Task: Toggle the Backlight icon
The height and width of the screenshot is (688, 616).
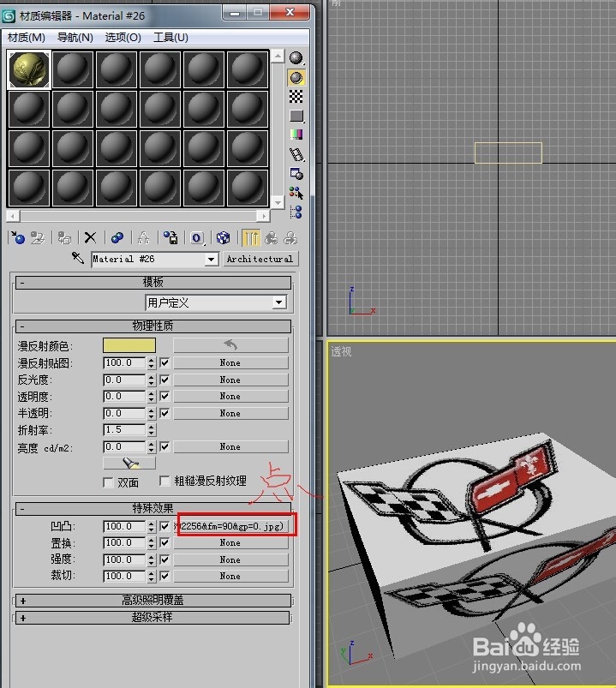Action: pyautogui.click(x=296, y=78)
